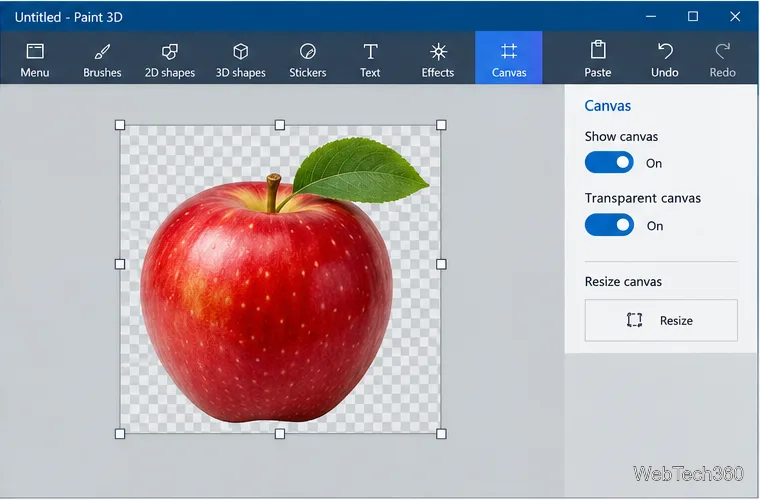Open the Stickers panel
This screenshot has width=760, height=500.
(308, 60)
